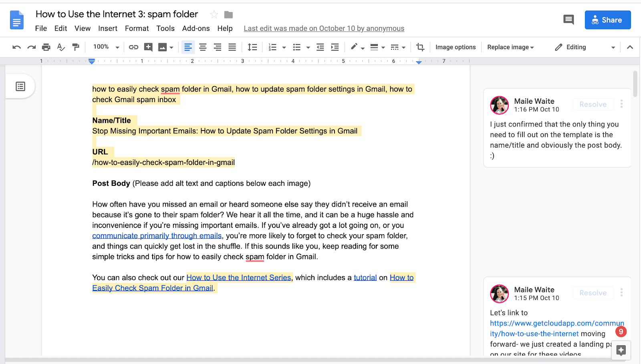Open the Replace image dropdown

[511, 47]
